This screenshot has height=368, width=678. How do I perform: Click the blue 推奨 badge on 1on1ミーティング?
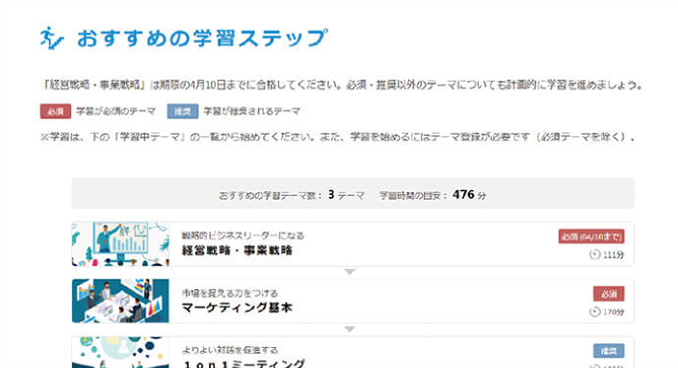(x=608, y=351)
